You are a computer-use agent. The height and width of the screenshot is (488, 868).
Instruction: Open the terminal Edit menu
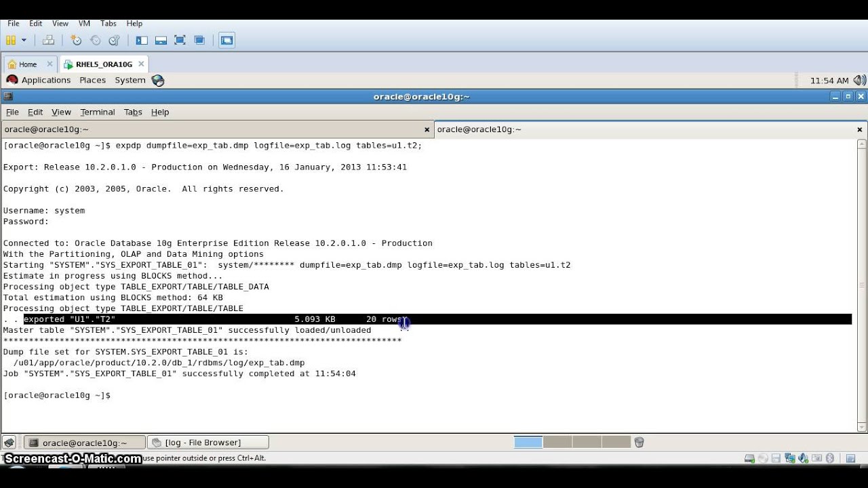35,112
